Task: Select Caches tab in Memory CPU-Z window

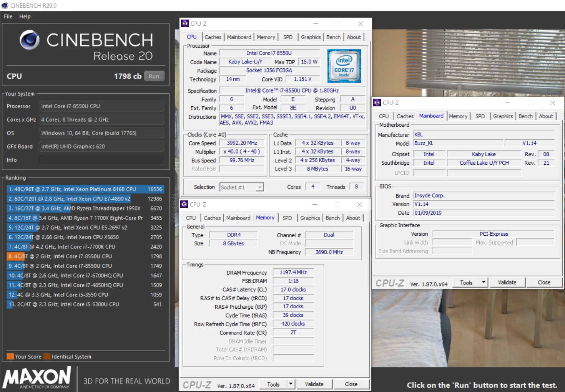Action: 212,218
